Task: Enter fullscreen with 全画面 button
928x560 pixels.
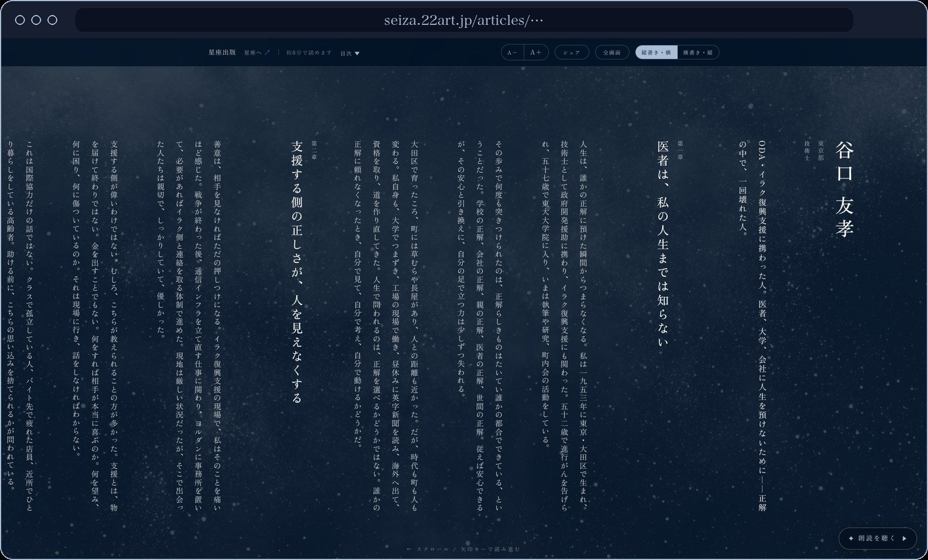Action: pyautogui.click(x=612, y=53)
